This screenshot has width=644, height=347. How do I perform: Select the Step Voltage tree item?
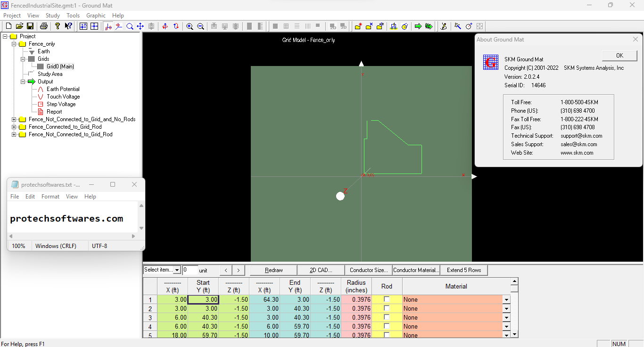(x=61, y=104)
